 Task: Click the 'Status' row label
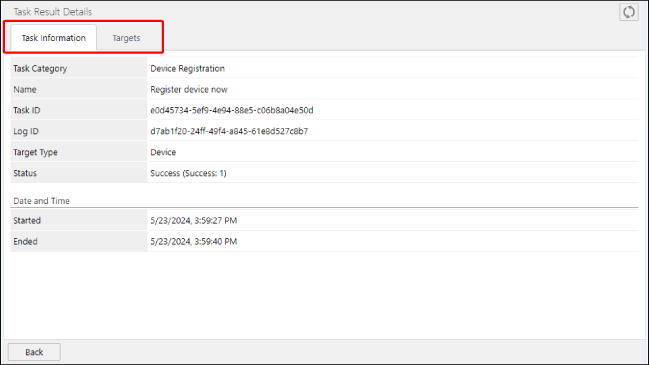(x=25, y=173)
